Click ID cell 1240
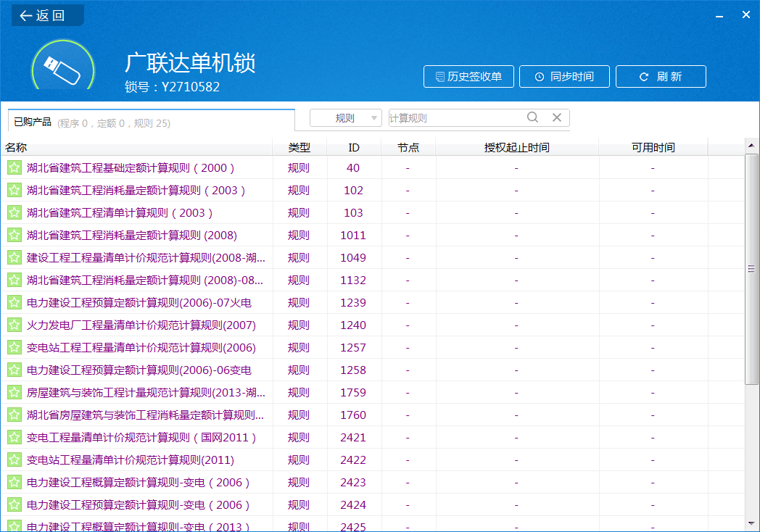Image resolution: width=760 pixels, height=532 pixels. [x=353, y=325]
